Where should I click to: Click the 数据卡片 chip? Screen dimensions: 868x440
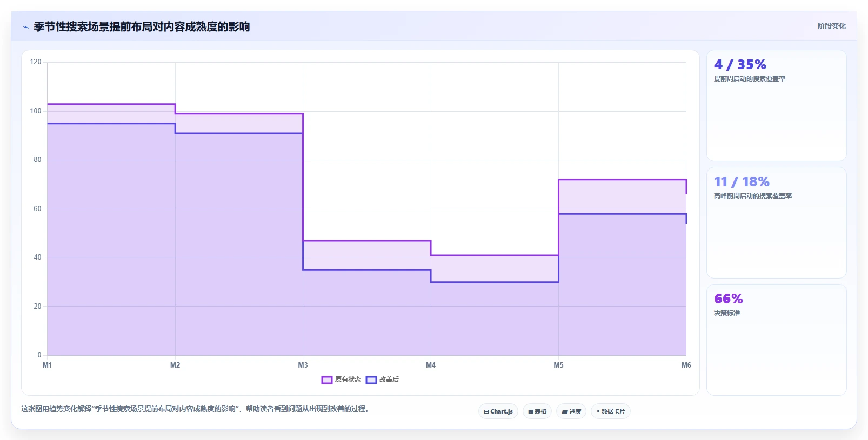(x=611, y=411)
